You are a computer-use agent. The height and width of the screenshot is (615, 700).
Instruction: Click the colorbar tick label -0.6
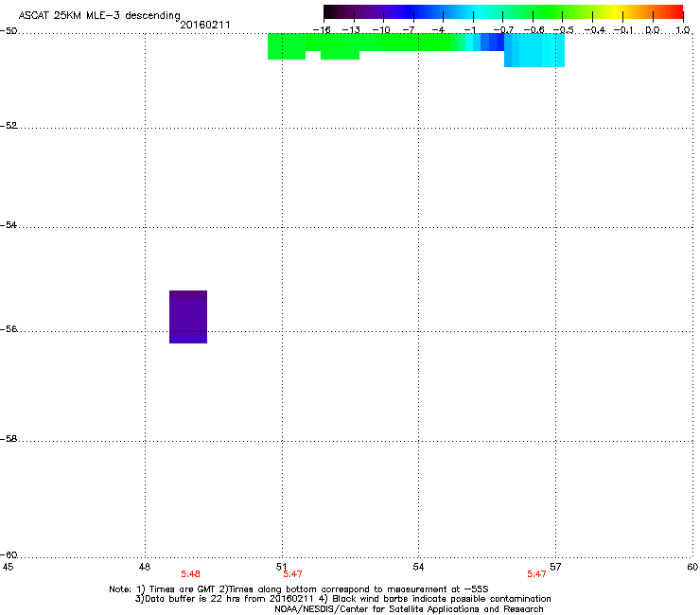[534, 30]
